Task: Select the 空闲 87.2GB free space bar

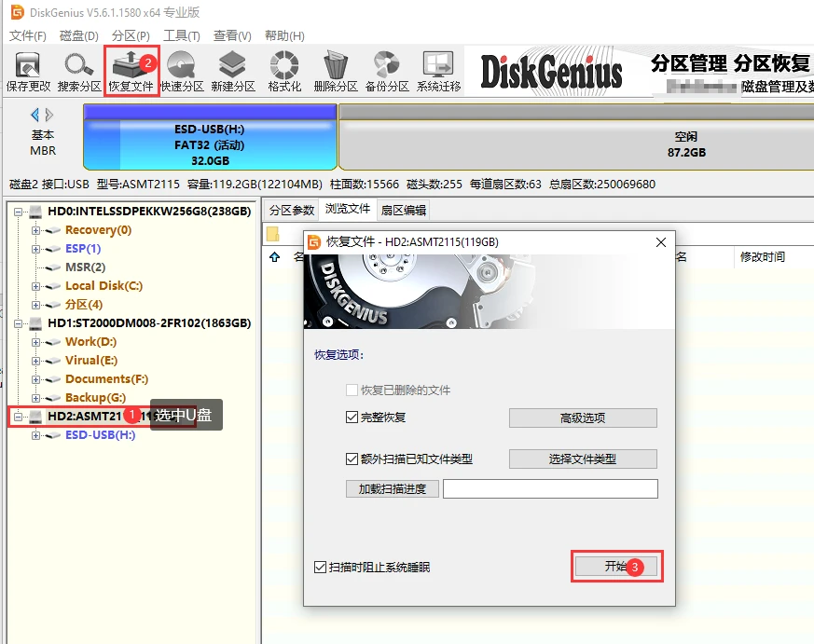Action: 576,137
